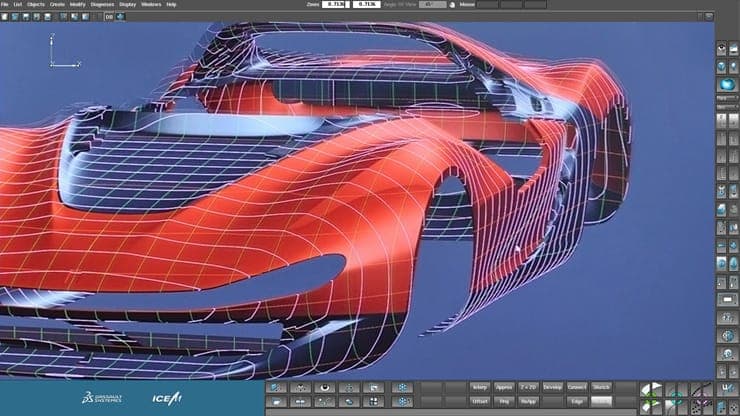Click the first icon in the top toolbar
Image resolution: width=740 pixels, height=416 pixels.
tap(5, 17)
